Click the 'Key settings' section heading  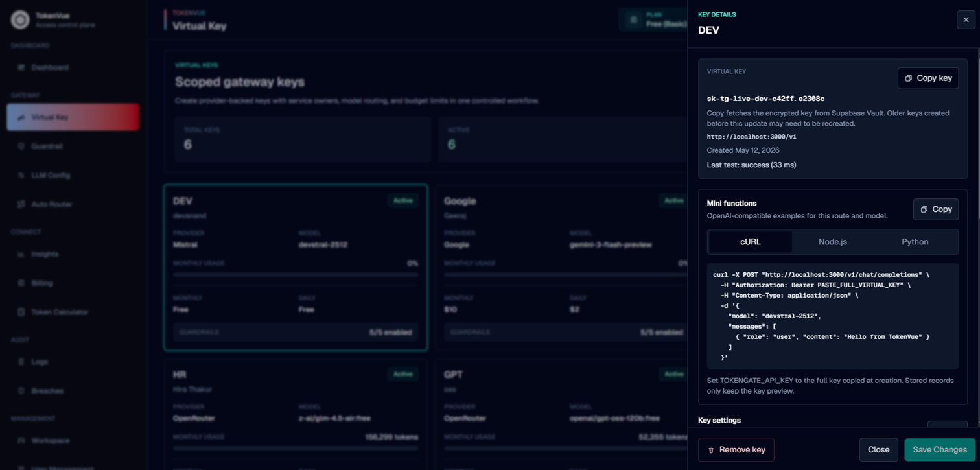coord(719,420)
